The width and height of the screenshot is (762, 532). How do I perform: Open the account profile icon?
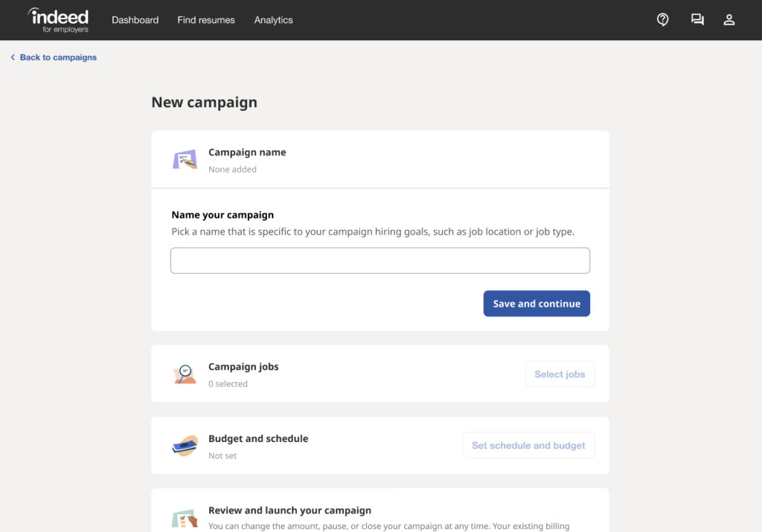(729, 19)
